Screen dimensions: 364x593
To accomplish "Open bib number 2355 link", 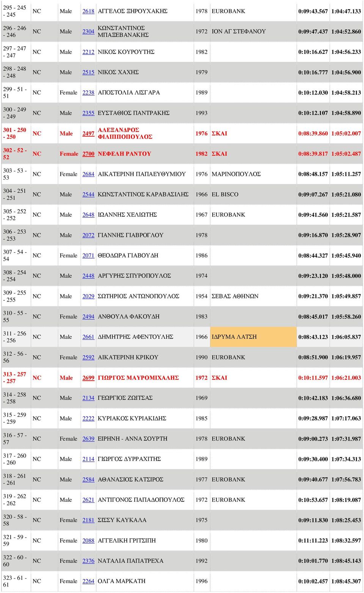I will 88,113.
